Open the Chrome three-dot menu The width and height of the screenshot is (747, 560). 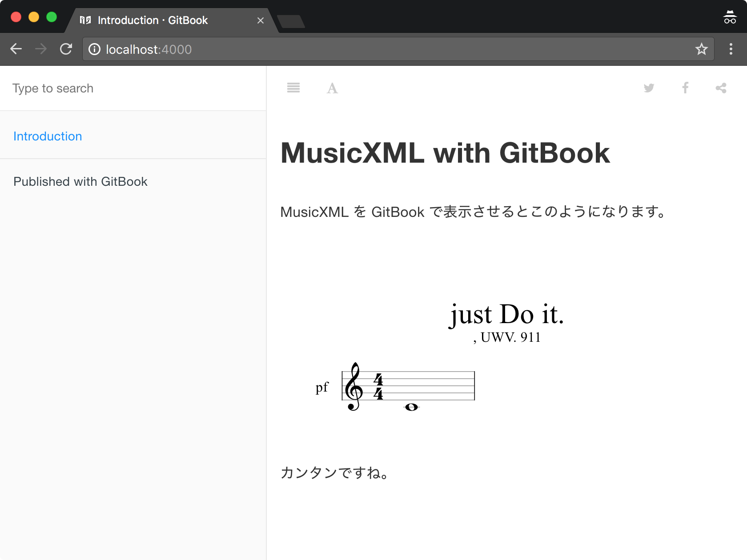tap(731, 49)
